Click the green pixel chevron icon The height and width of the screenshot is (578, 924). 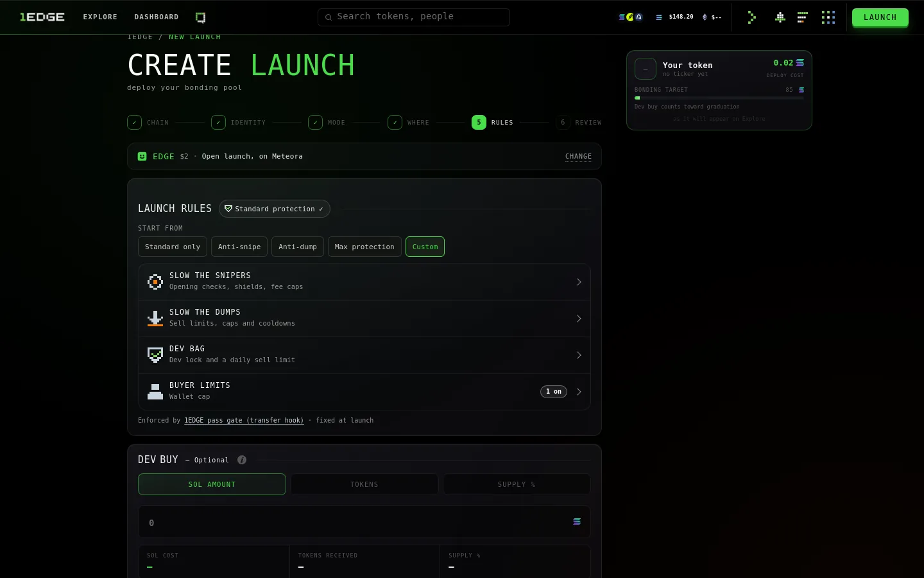pos(751,17)
